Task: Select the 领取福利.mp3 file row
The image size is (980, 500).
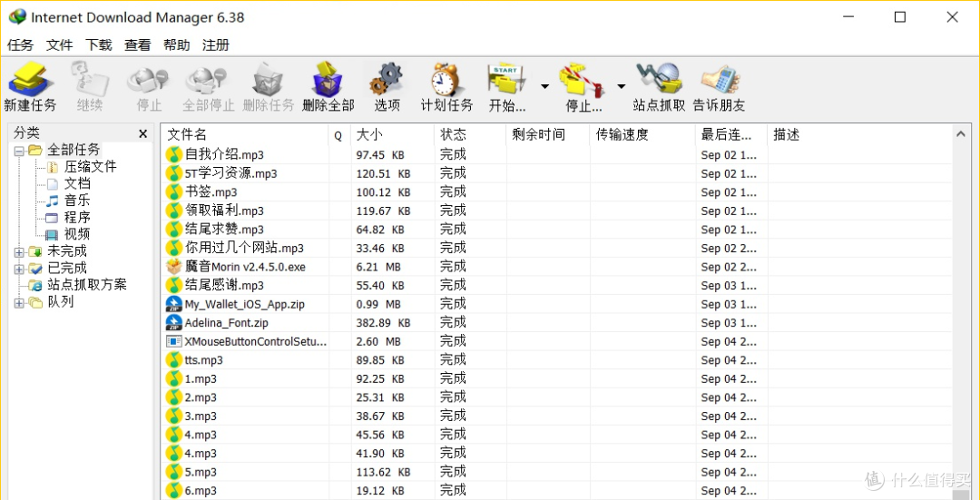Action: [557, 211]
